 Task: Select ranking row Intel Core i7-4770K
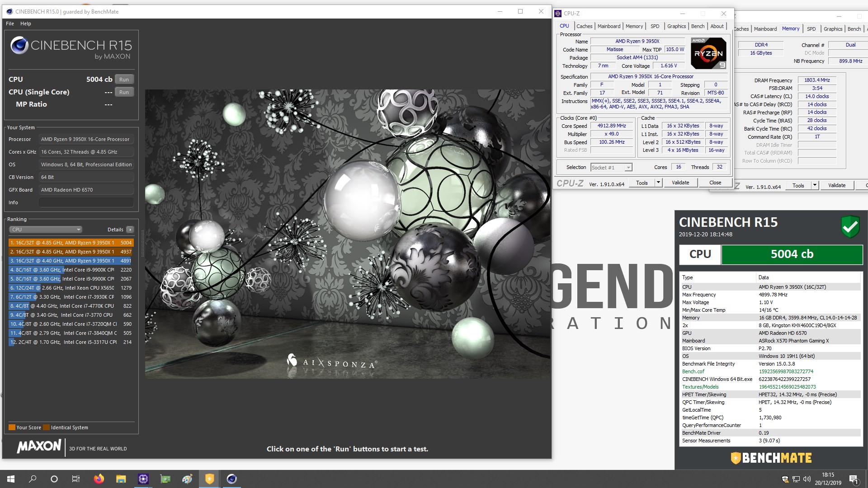coord(71,306)
